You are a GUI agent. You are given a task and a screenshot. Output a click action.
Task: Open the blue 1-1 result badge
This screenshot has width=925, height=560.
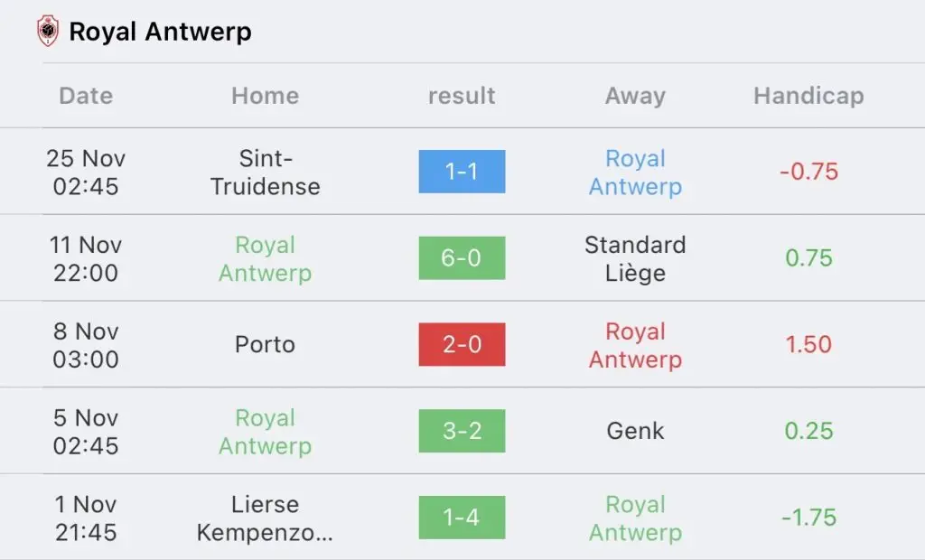pos(462,171)
